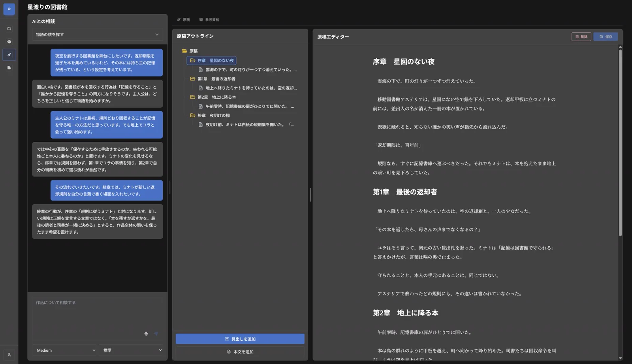This screenshot has height=364, width=632.
Task: Click editor heading 序章 星図のない夜
Action: pyautogui.click(x=403, y=62)
